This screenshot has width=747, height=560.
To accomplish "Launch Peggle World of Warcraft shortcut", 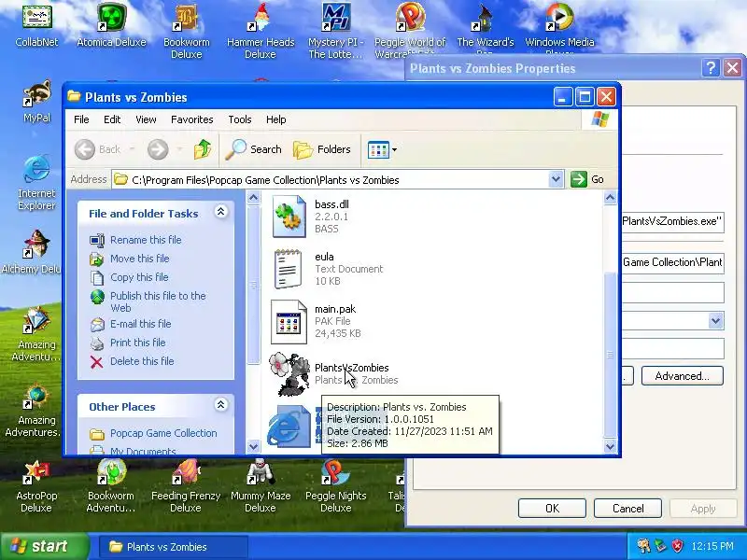I will point(410,30).
